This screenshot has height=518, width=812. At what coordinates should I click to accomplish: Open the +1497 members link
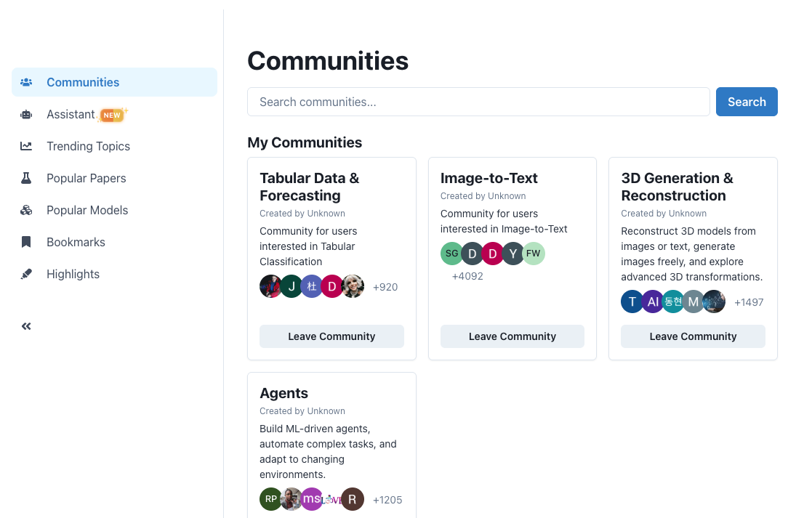click(x=749, y=302)
